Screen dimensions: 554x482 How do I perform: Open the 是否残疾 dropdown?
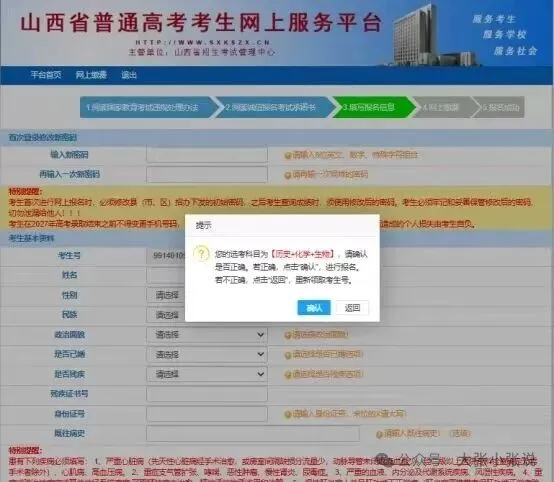[x=207, y=374]
